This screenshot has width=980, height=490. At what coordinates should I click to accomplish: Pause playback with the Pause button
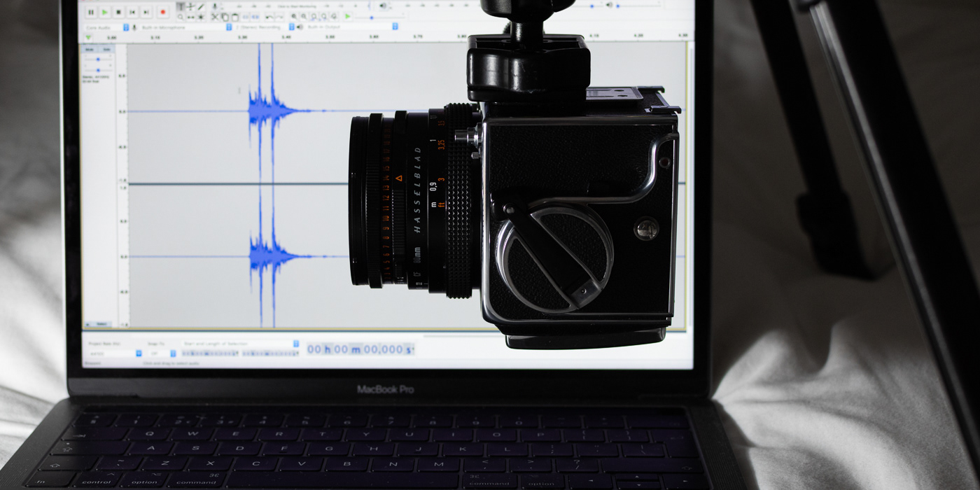(91, 12)
